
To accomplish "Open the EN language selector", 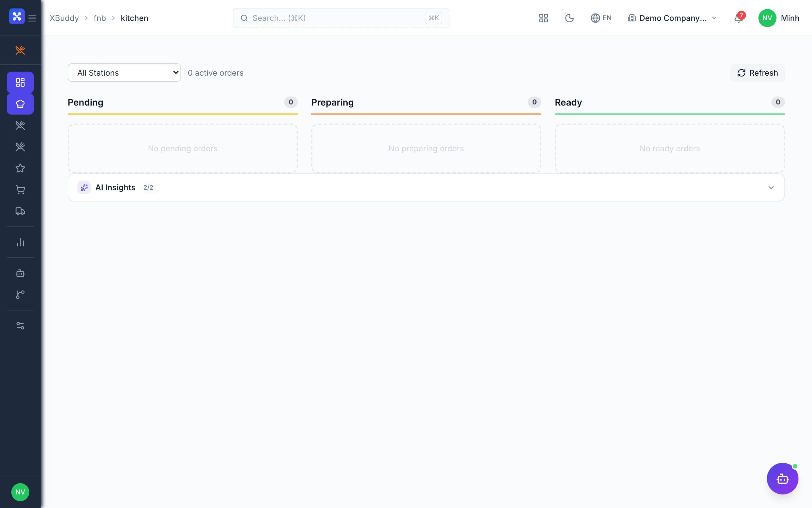I will point(601,18).
